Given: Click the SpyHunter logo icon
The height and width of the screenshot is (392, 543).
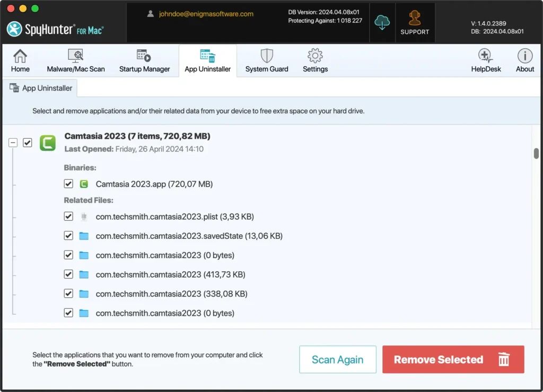Looking at the screenshot, I should tap(14, 29).
